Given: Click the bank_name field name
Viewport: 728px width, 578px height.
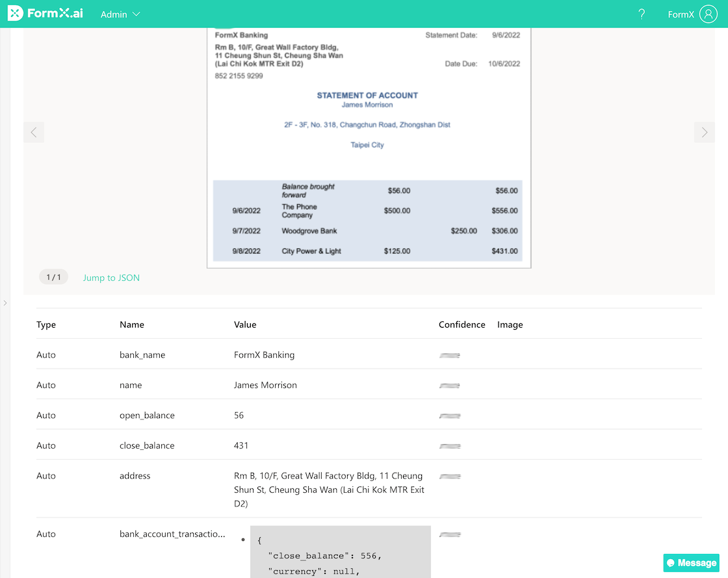Looking at the screenshot, I should 142,355.
